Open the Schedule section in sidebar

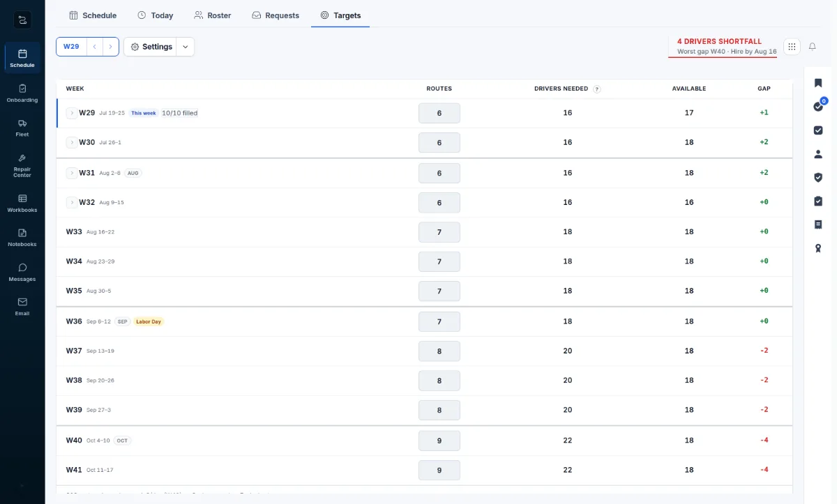click(22, 58)
